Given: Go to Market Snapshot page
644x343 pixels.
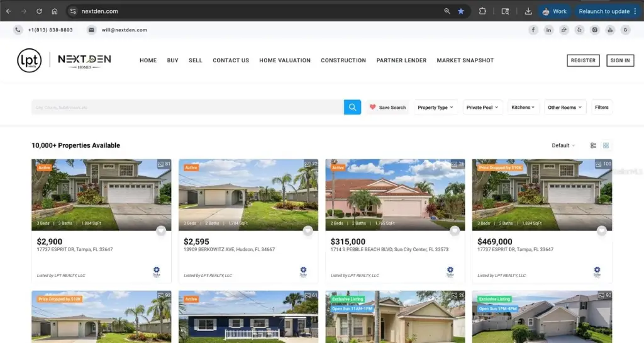Looking at the screenshot, I should click(x=465, y=60).
